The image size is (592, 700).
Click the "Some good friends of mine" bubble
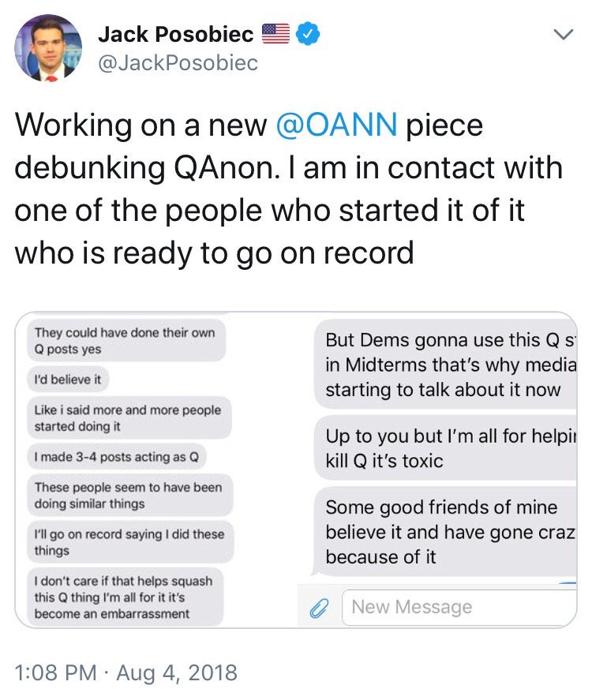446,533
